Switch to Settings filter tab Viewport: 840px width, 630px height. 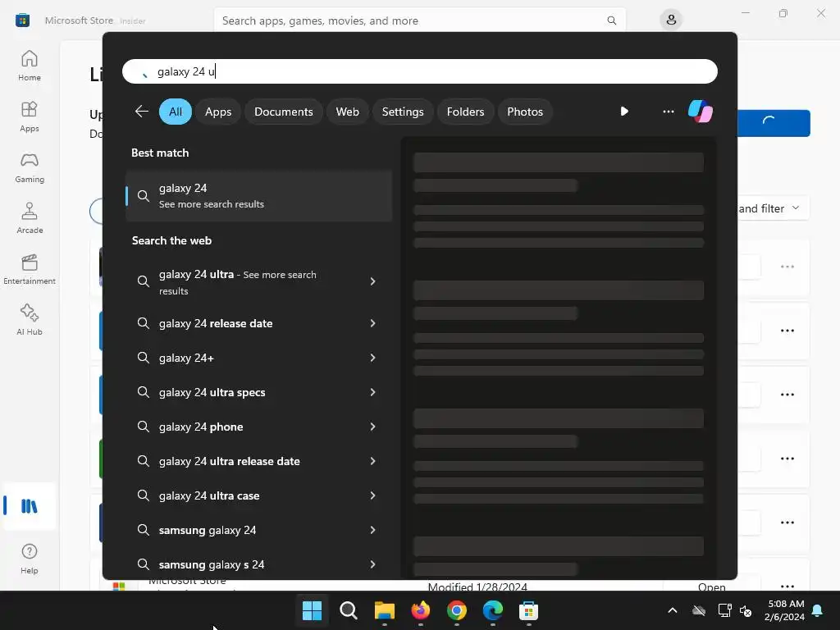402,112
